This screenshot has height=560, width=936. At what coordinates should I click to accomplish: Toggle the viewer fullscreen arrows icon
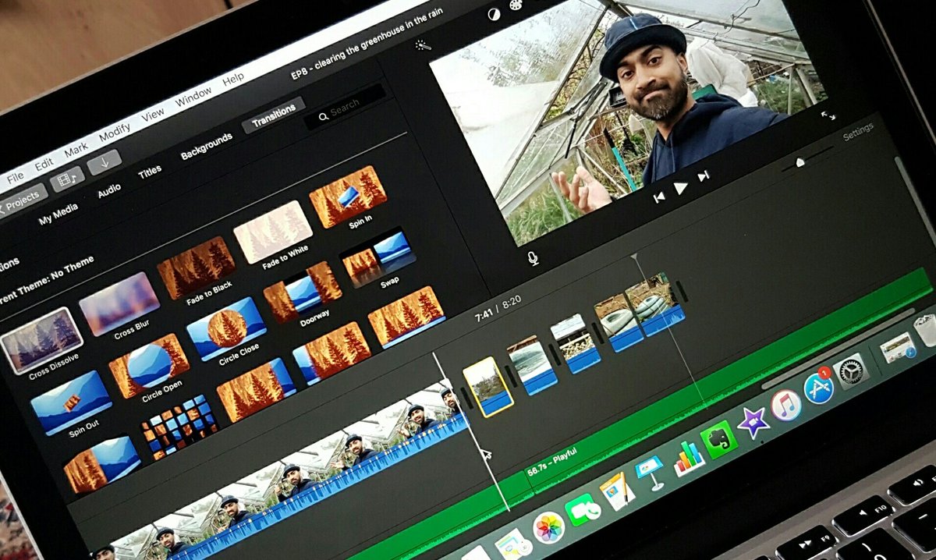[828, 115]
